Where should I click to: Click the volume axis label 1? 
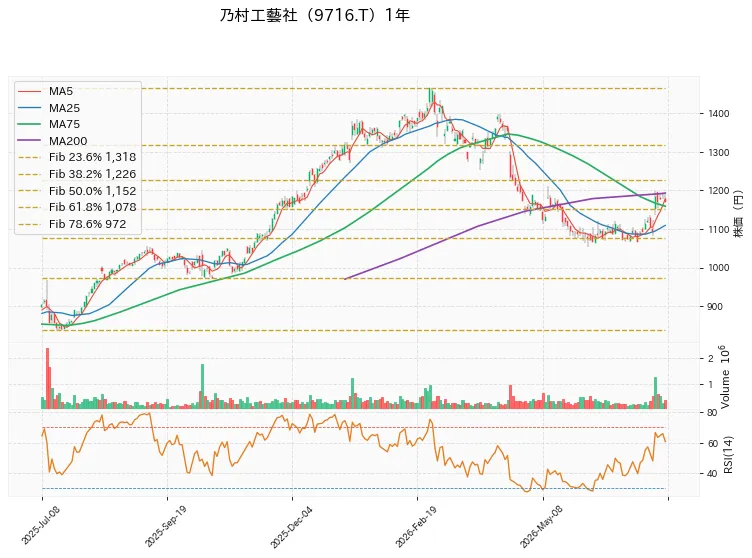pyautogui.click(x=711, y=384)
